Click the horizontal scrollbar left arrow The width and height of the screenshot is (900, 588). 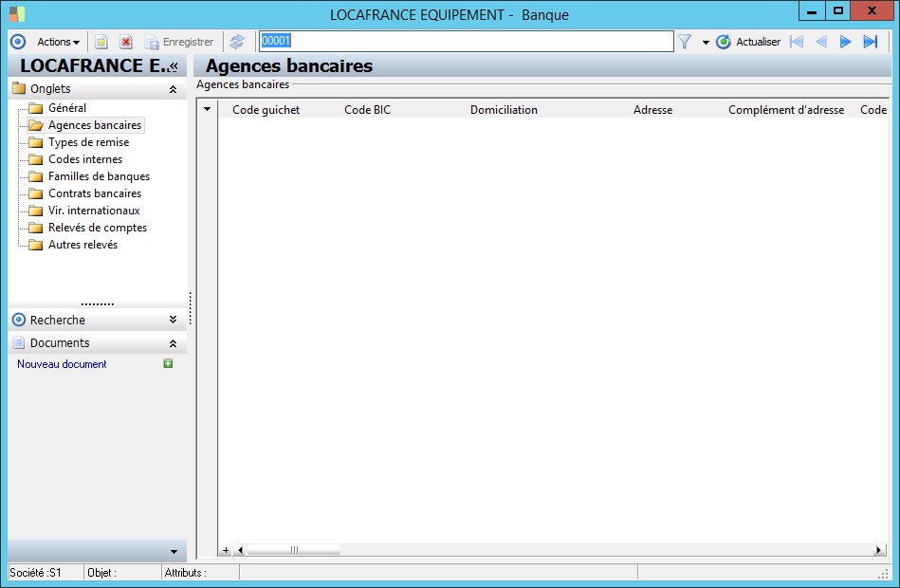pos(241,550)
